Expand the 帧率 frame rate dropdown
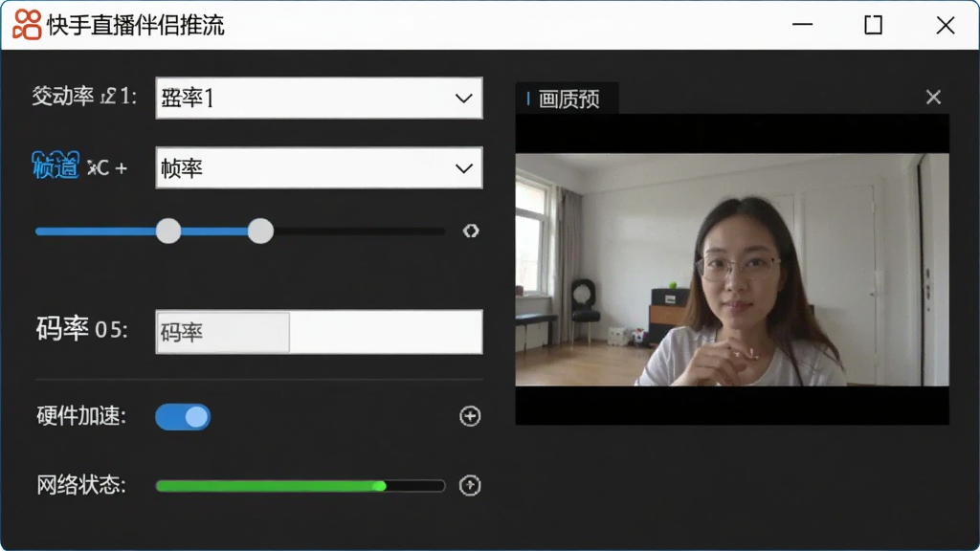The image size is (980, 551). pyautogui.click(x=319, y=168)
